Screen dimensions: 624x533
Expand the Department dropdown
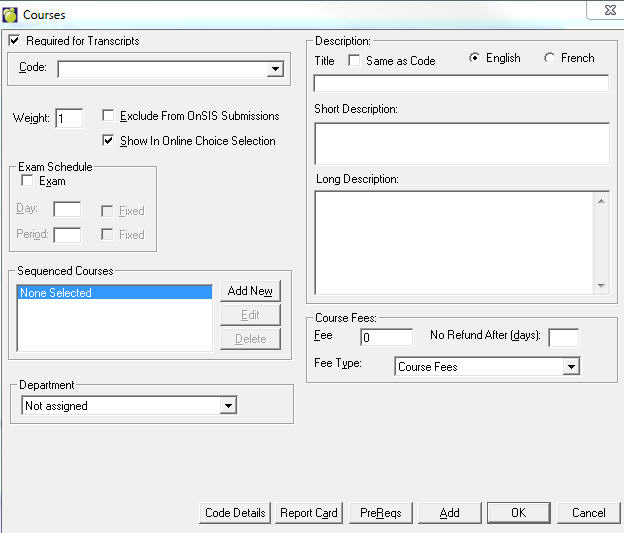[x=229, y=406]
